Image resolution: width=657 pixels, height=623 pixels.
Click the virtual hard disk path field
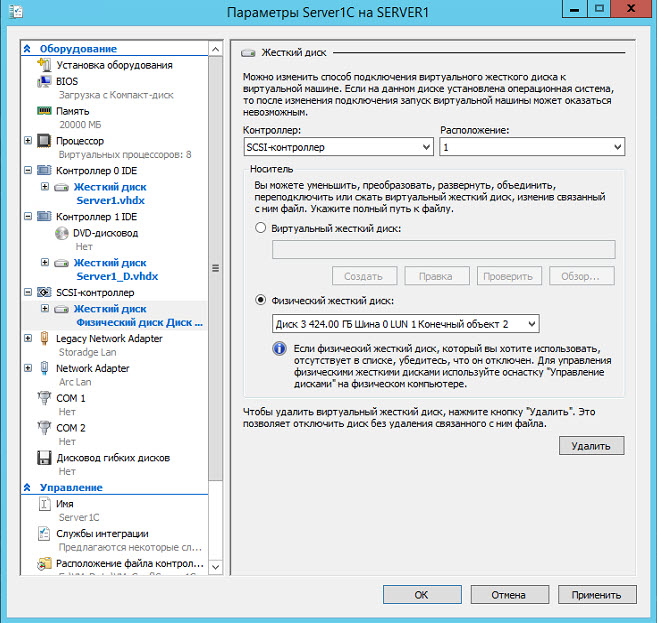point(443,249)
